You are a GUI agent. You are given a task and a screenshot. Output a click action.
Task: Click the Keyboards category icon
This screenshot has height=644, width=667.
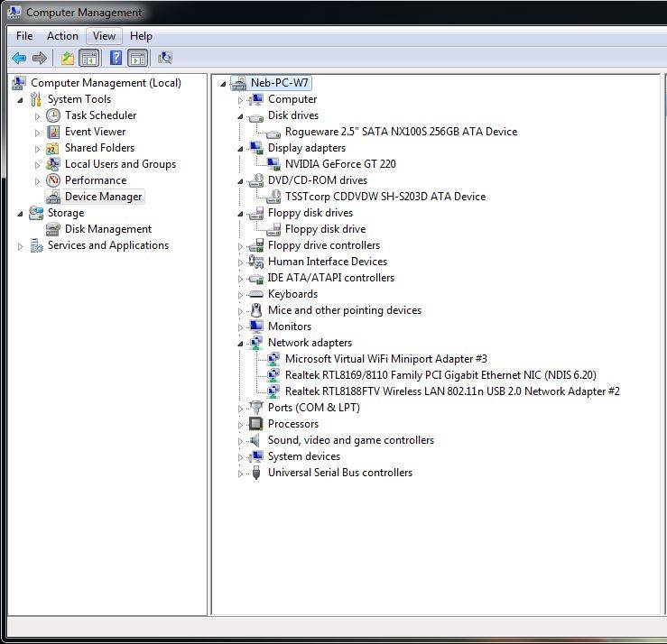pos(256,294)
